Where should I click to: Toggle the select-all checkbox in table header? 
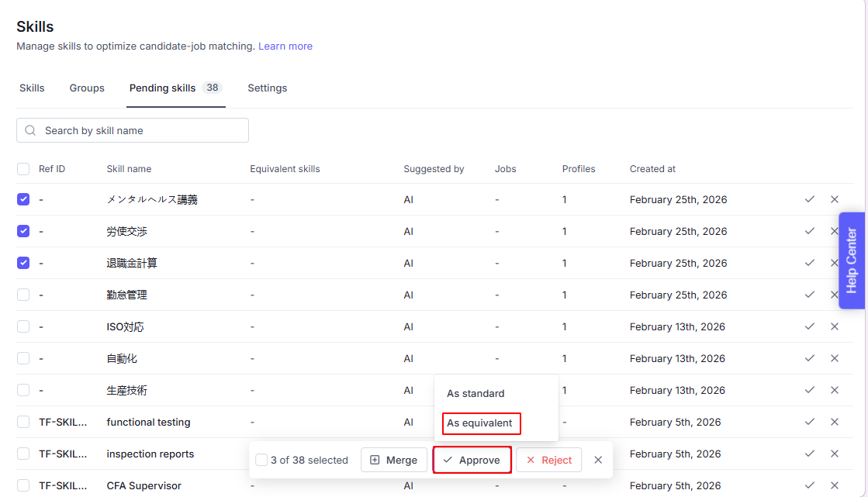[x=23, y=168]
